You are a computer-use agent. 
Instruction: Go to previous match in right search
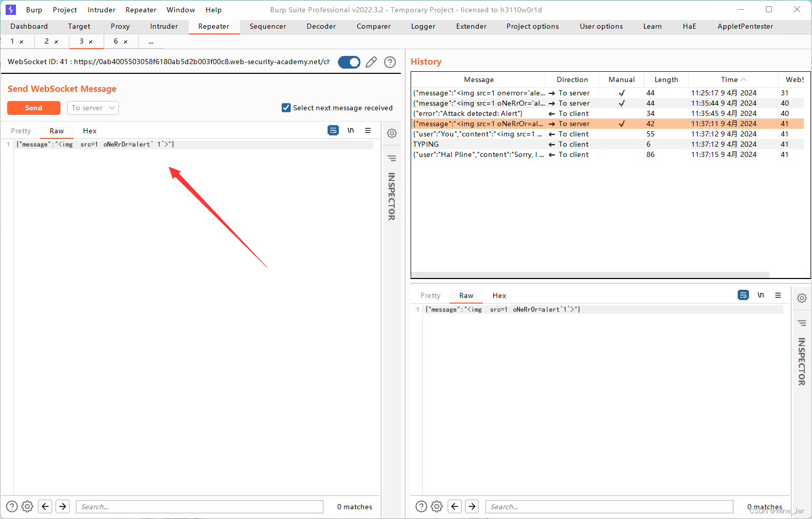pos(455,507)
